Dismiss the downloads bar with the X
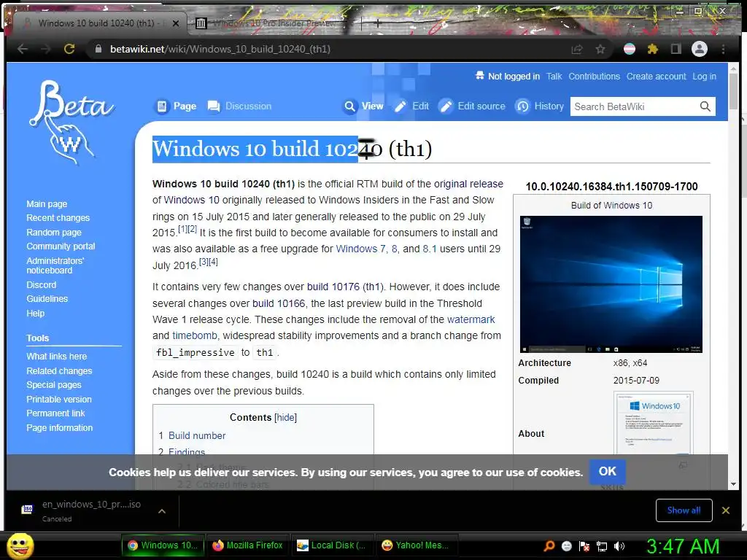This screenshot has width=747, height=560. point(726,510)
